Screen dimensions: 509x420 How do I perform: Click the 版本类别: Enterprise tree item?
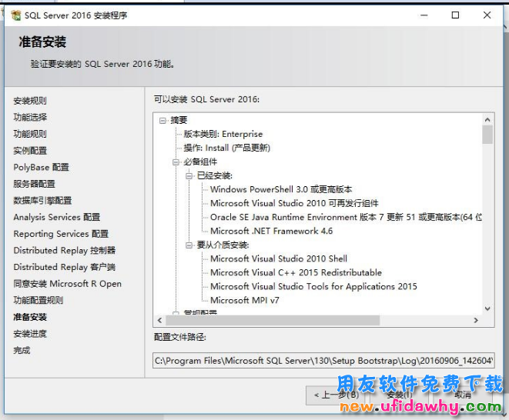tap(223, 134)
